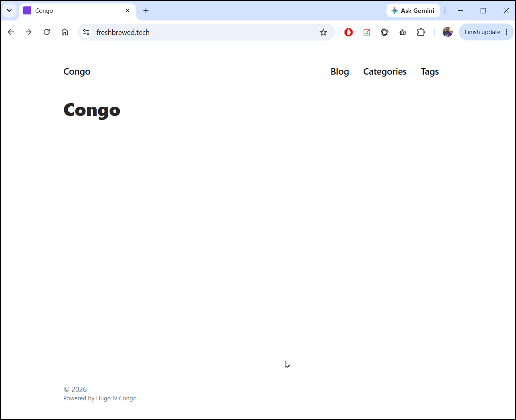This screenshot has width=516, height=420.
Task: Click the Congo site title in header
Action: coord(77,71)
